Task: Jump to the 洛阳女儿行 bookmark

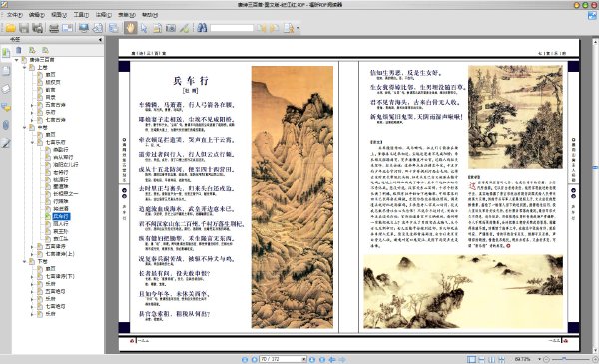Action: click(x=65, y=165)
